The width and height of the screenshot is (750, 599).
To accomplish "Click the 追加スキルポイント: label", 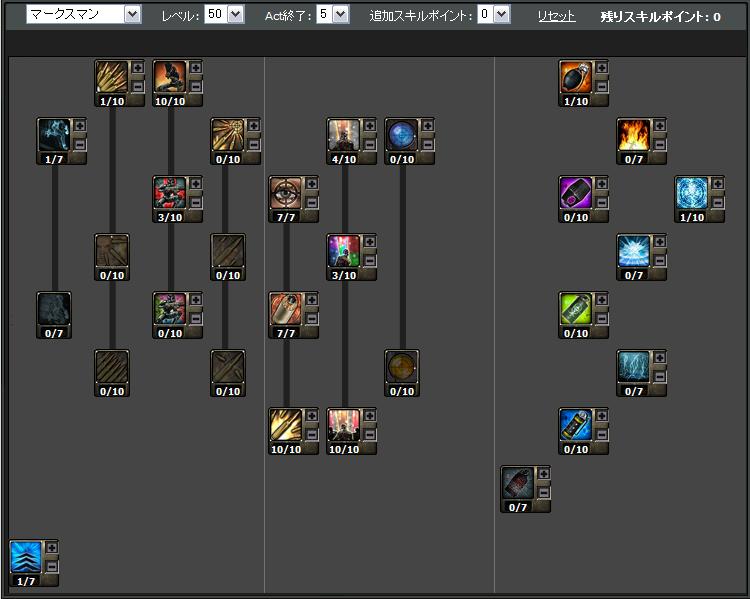I will tap(420, 16).
